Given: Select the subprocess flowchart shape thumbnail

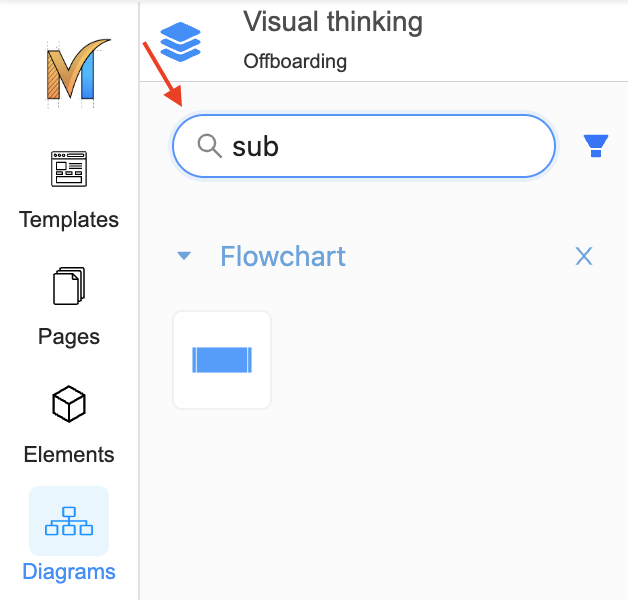Looking at the screenshot, I should (222, 360).
